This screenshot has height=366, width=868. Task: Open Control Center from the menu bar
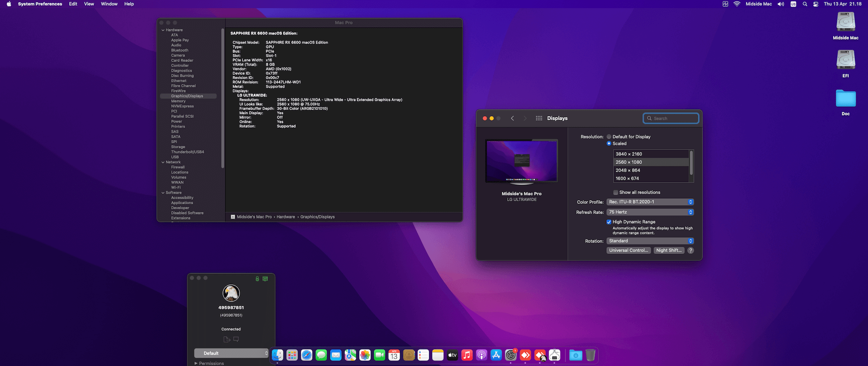click(816, 4)
